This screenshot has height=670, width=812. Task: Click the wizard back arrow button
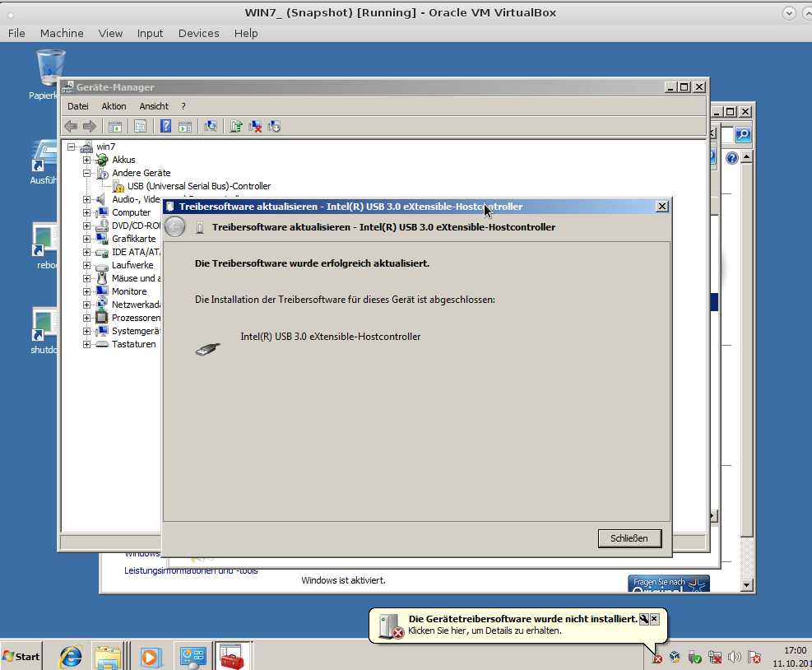[x=175, y=227]
